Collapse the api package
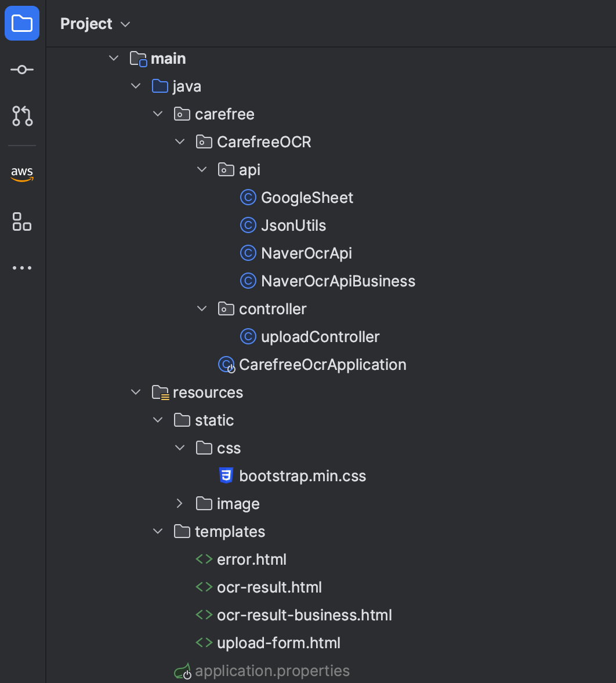 pos(201,169)
